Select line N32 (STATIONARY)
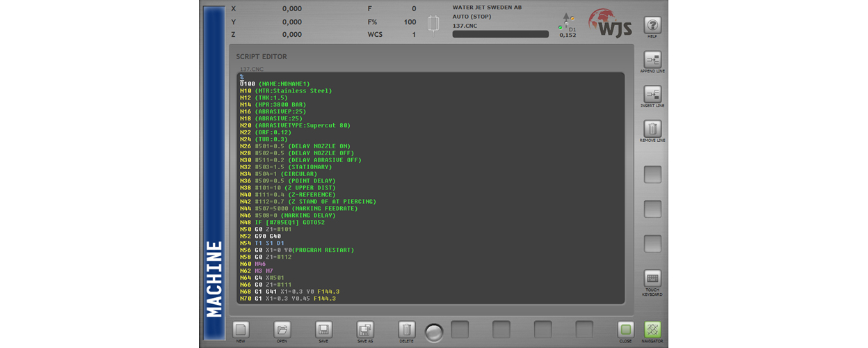This screenshot has height=348, width=868. click(x=286, y=167)
